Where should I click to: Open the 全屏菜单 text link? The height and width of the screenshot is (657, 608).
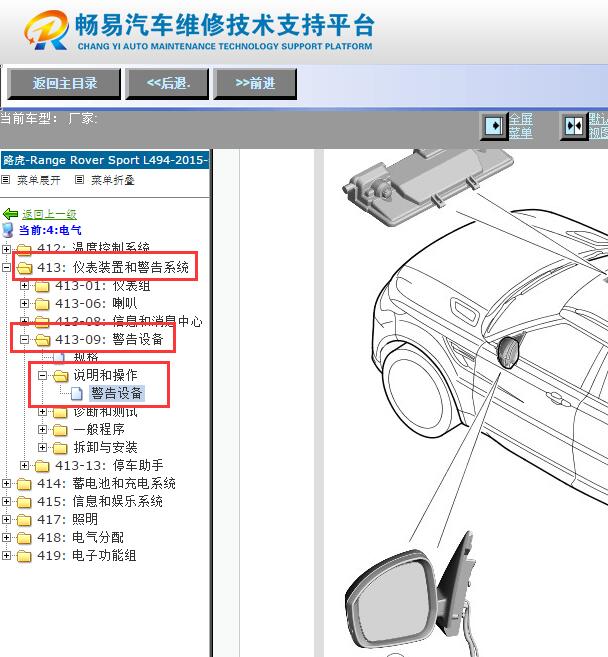click(x=521, y=126)
